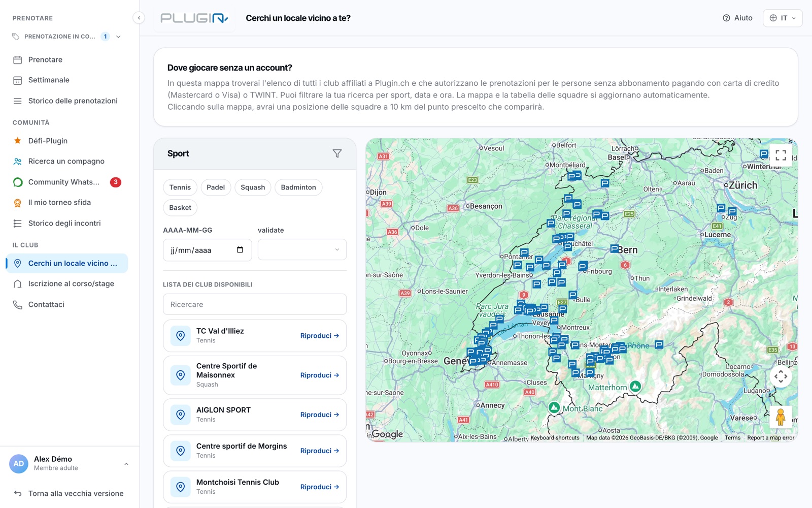Click the Mont Blanc green mountain marker
812x508 pixels.
coord(554,407)
